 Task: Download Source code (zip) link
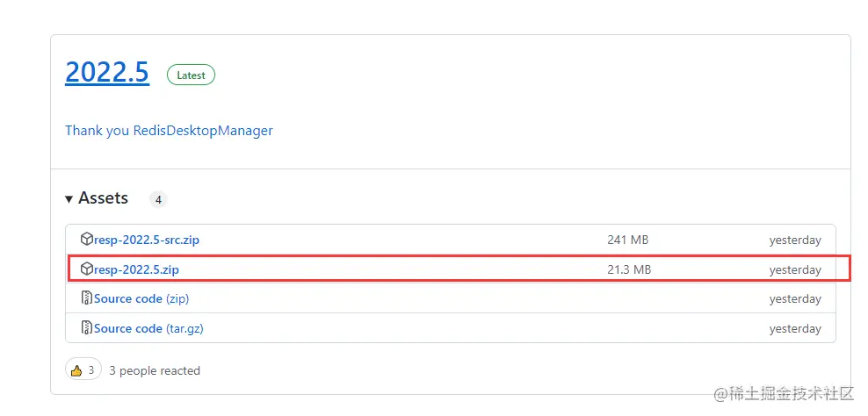141,298
